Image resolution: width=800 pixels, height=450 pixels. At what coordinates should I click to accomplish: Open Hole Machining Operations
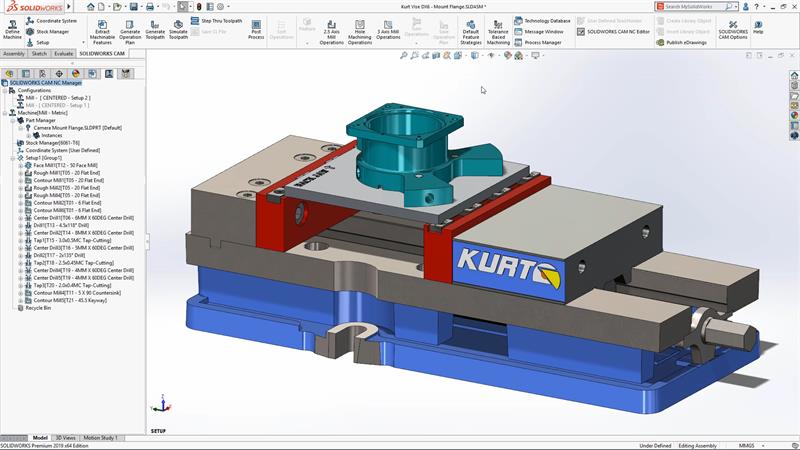[360, 32]
